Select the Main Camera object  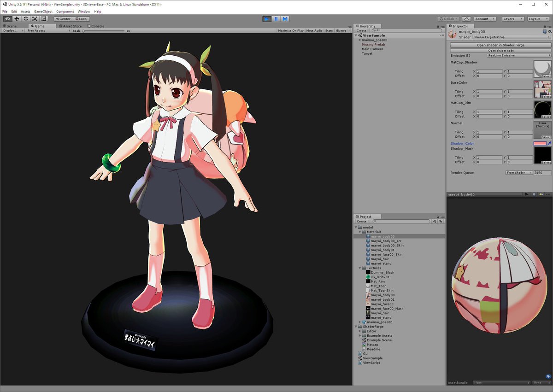pyautogui.click(x=372, y=49)
